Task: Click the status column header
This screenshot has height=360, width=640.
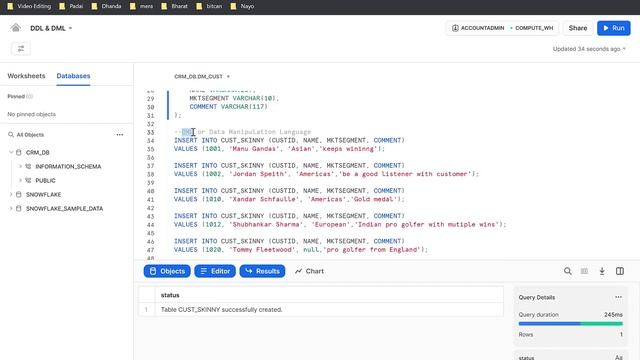Action: tap(170, 295)
